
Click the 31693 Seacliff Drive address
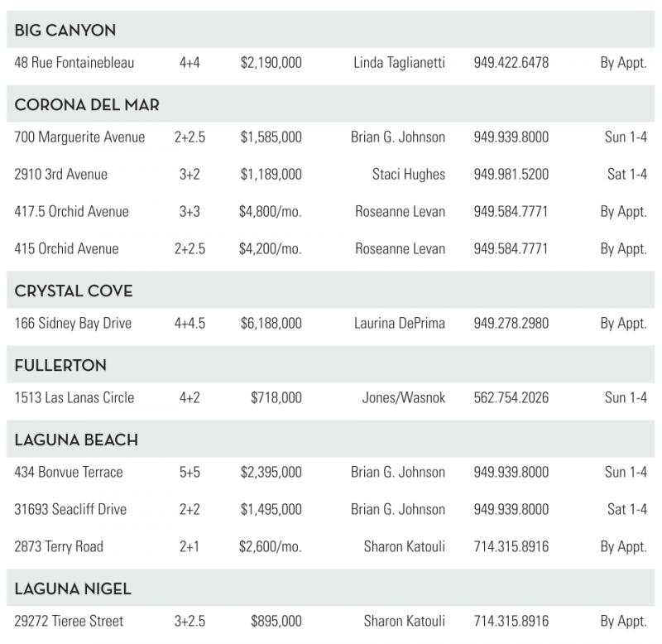(70, 510)
